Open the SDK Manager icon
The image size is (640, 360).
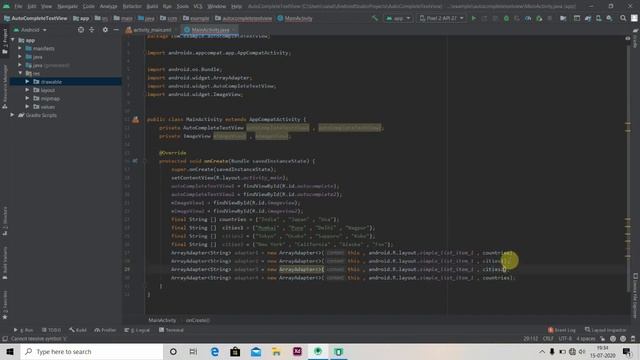point(609,18)
